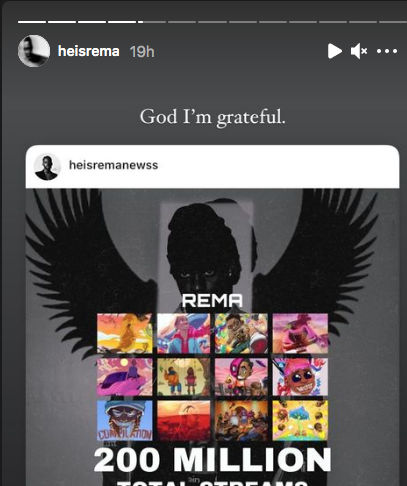Select the red desert landscape album cover

tap(183, 420)
